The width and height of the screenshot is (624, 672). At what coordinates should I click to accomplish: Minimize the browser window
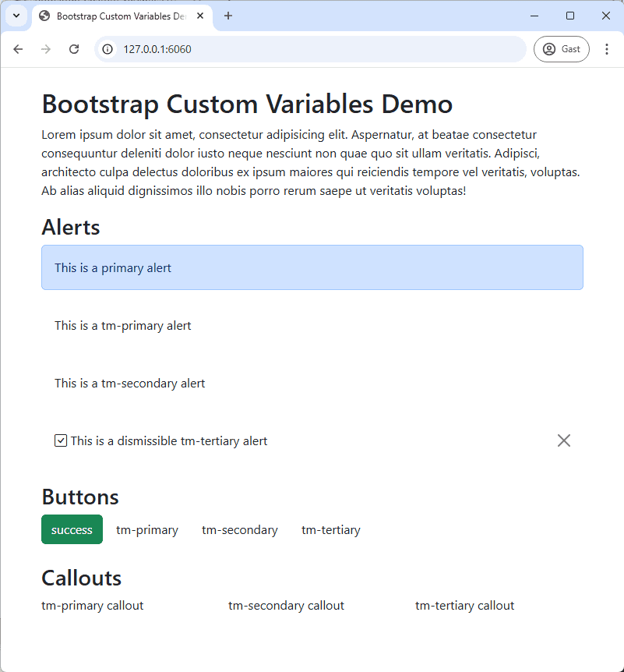pyautogui.click(x=534, y=16)
